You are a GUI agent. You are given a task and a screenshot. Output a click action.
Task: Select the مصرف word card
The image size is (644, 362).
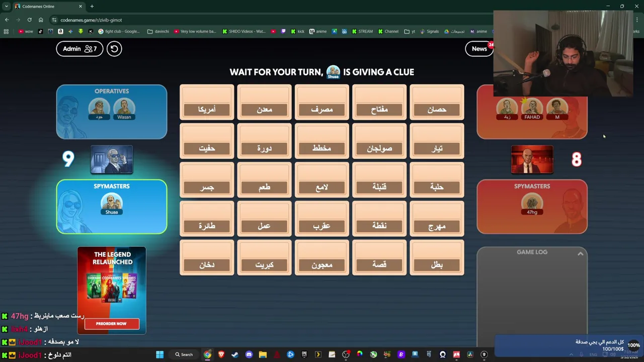coord(322,103)
